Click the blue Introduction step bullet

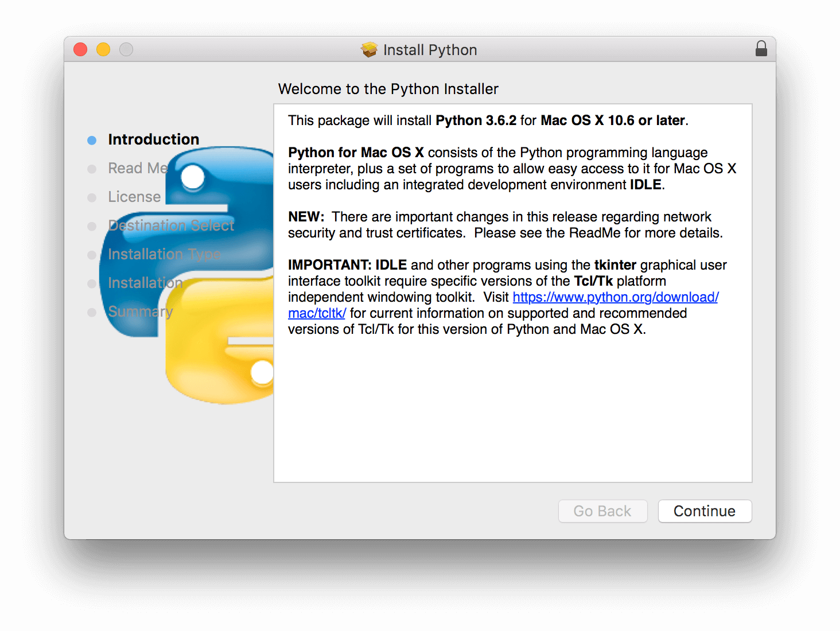pyautogui.click(x=92, y=139)
